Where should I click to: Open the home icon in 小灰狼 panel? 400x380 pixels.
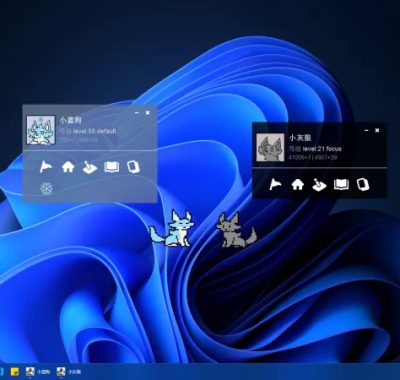pyautogui.click(x=297, y=184)
